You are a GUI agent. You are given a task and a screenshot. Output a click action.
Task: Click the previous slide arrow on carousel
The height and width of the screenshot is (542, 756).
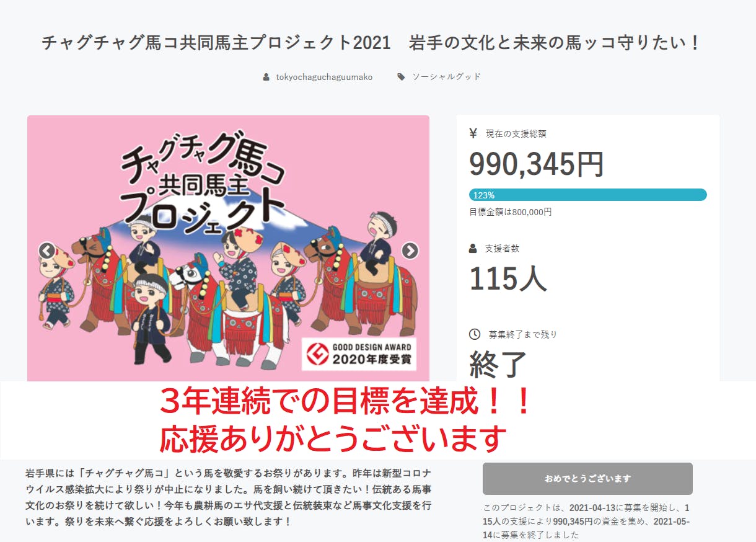pos(46,251)
